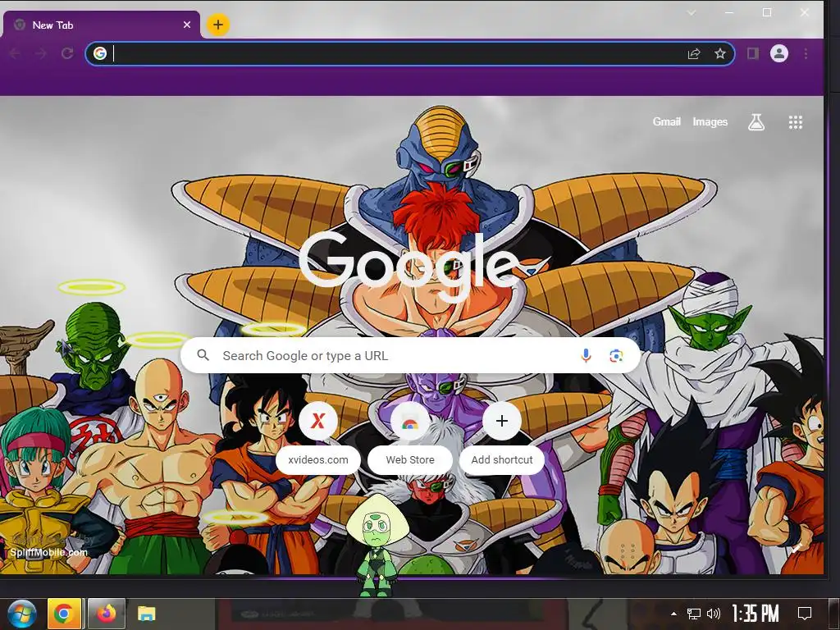This screenshot has height=630, width=840.
Task: Open the Images link
Action: click(x=710, y=122)
